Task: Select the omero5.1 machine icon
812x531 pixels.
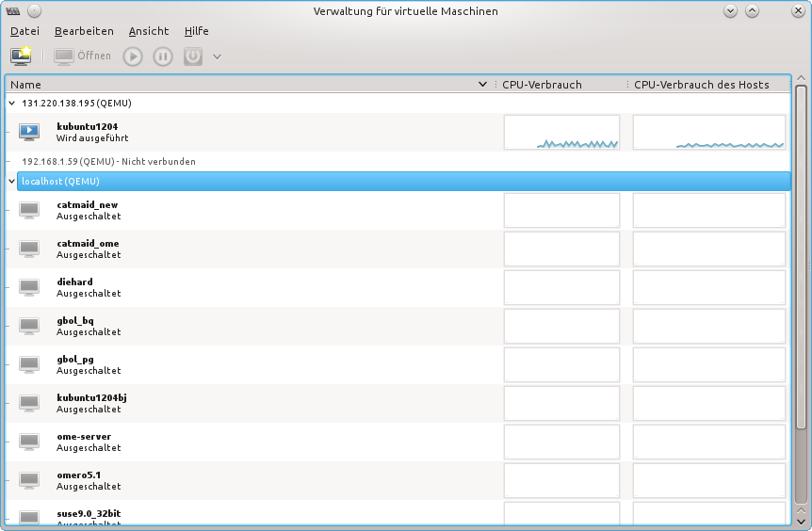Action: (x=30, y=480)
